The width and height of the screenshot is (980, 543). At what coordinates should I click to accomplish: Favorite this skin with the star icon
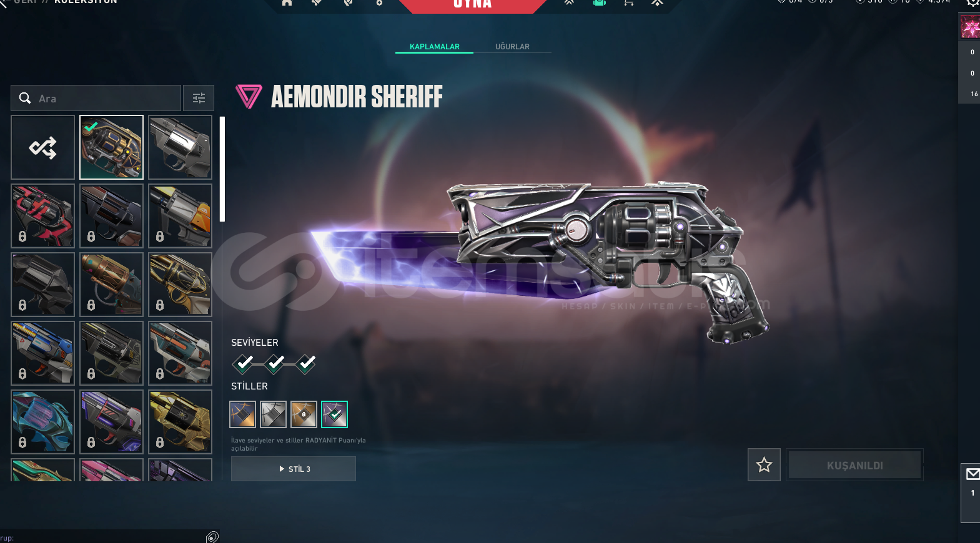pyautogui.click(x=764, y=464)
